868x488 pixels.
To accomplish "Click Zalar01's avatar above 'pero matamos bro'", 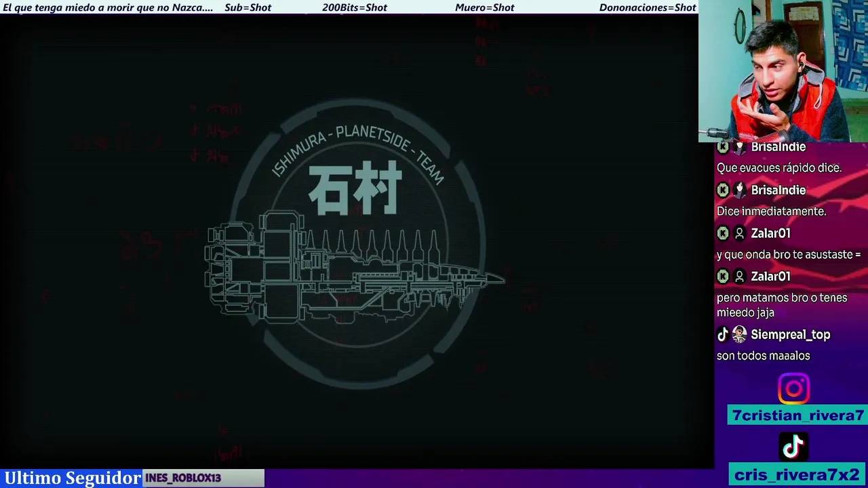I will [x=739, y=277].
